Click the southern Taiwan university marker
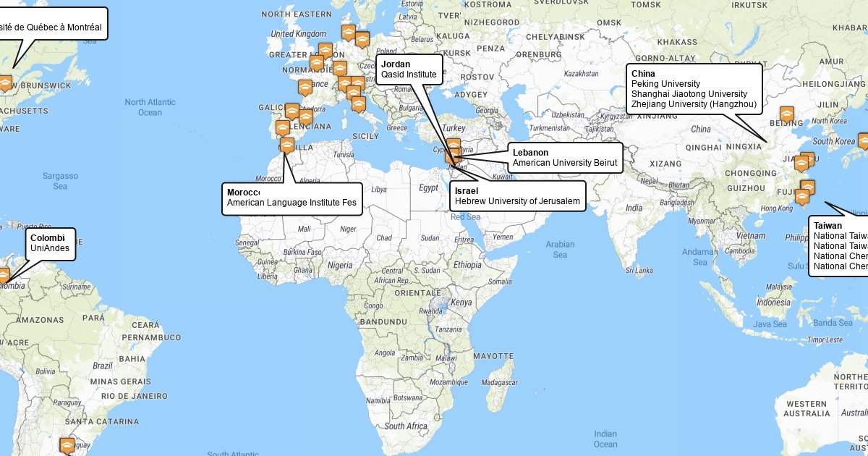Screen dimensions: 868x456 pos(802,197)
